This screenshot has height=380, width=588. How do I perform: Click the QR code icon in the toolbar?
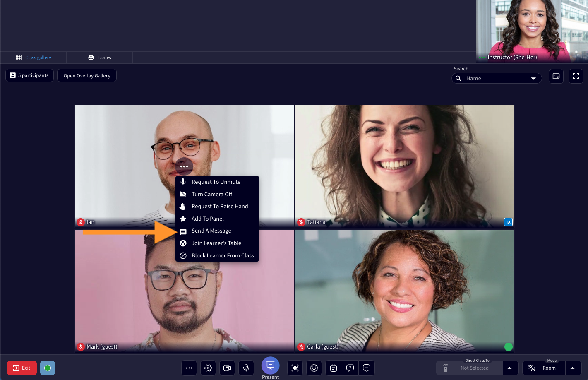295,368
